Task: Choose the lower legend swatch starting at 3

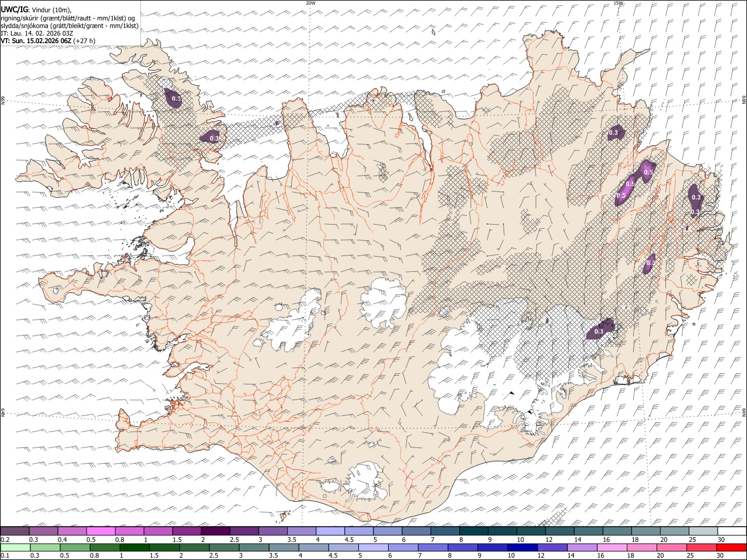Action: (254, 547)
